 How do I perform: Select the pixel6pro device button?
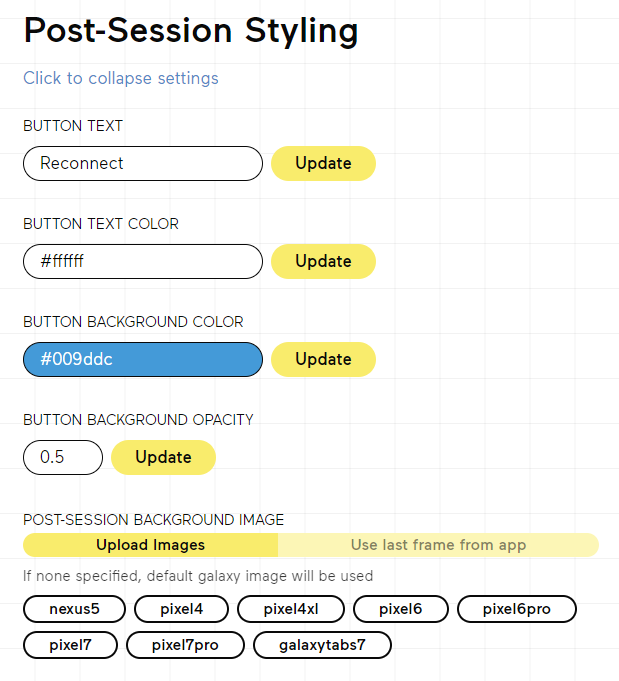[517, 609]
